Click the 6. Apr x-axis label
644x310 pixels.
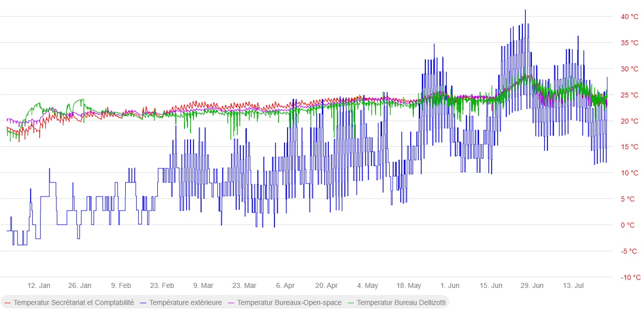286,285
